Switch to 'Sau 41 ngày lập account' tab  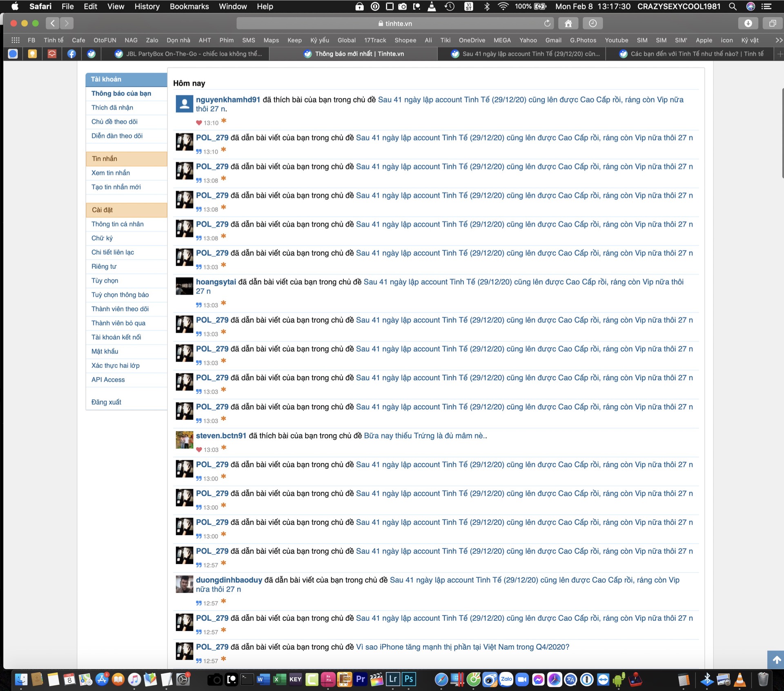pyautogui.click(x=522, y=54)
